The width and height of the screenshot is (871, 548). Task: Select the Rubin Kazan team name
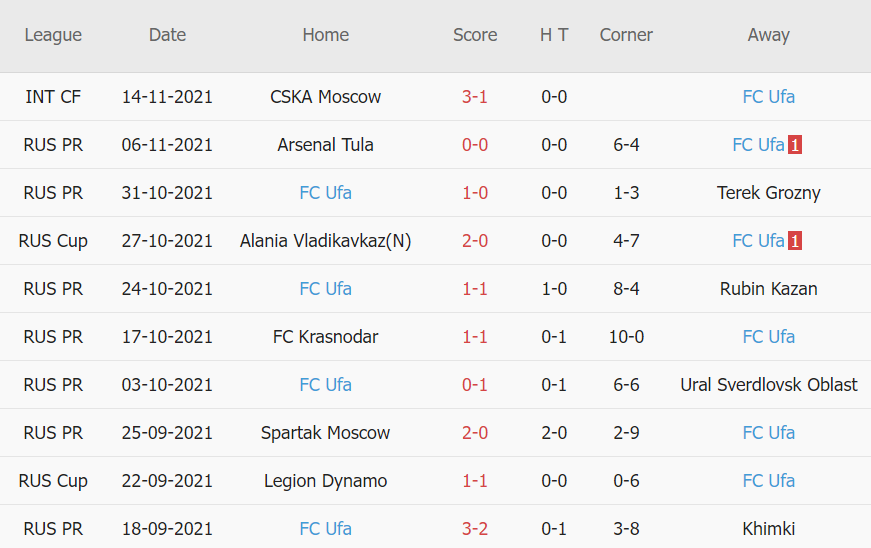[768, 289]
